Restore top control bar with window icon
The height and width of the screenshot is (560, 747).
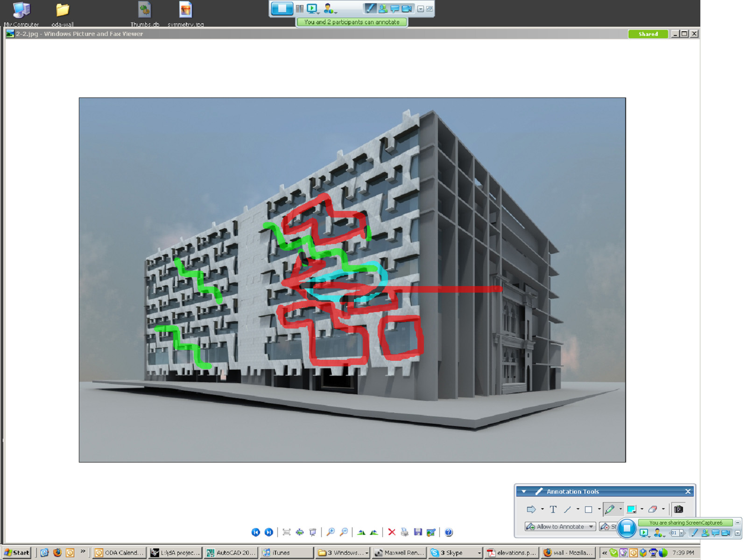pyautogui.click(x=430, y=9)
